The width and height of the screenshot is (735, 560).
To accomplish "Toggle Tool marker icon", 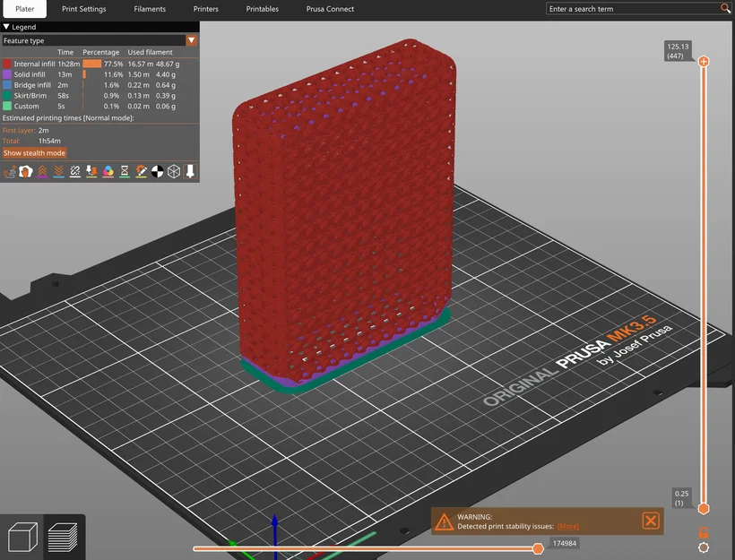I will (x=190, y=171).
